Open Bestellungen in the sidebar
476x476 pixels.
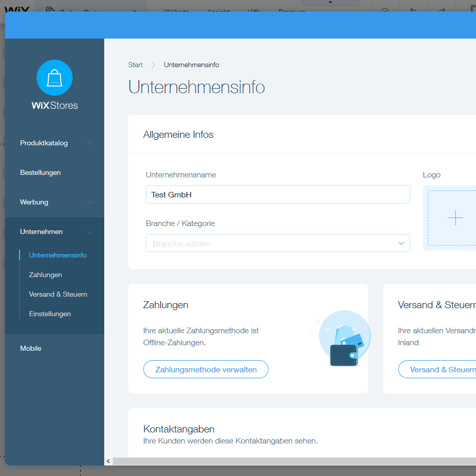click(x=40, y=172)
